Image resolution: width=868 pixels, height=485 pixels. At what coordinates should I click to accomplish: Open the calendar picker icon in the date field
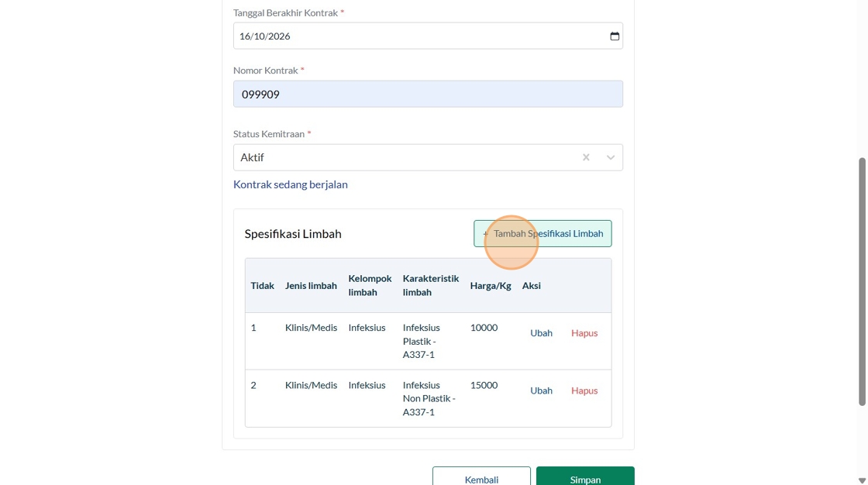[615, 36]
